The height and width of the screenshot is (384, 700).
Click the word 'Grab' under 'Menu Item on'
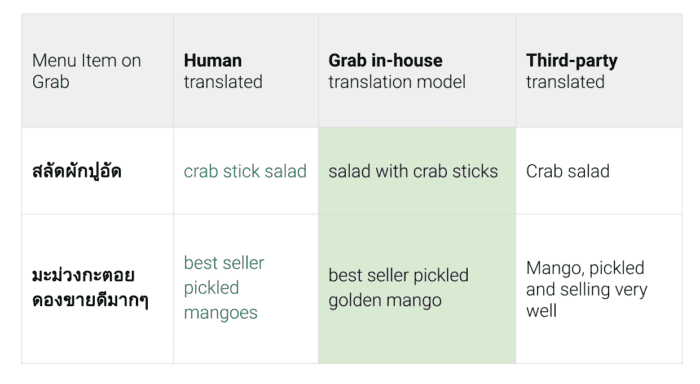tap(51, 82)
